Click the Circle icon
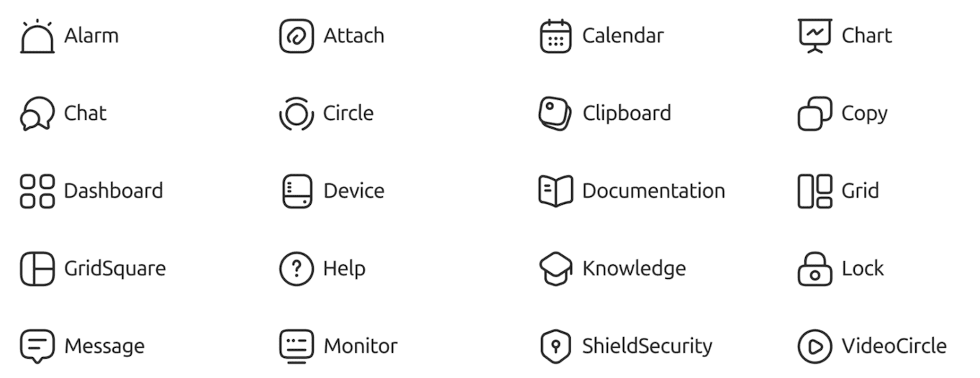Viewport: 980px width, 378px height. (296, 114)
